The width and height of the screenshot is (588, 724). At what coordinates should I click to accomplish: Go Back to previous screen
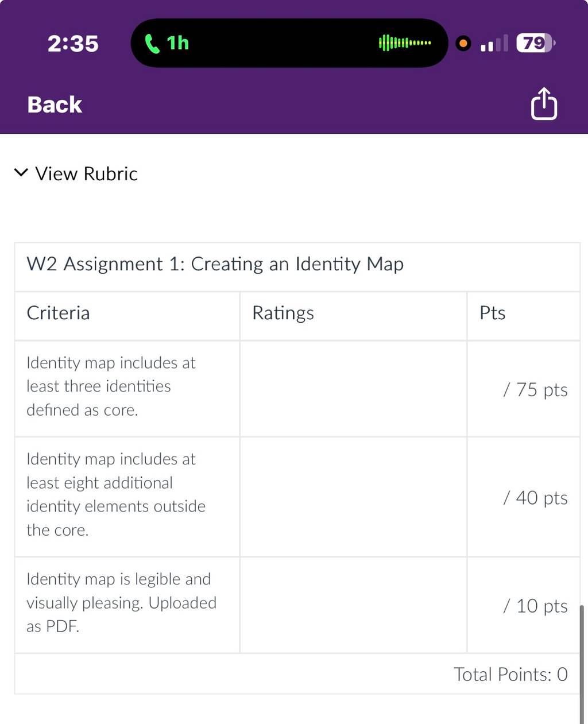coord(55,104)
